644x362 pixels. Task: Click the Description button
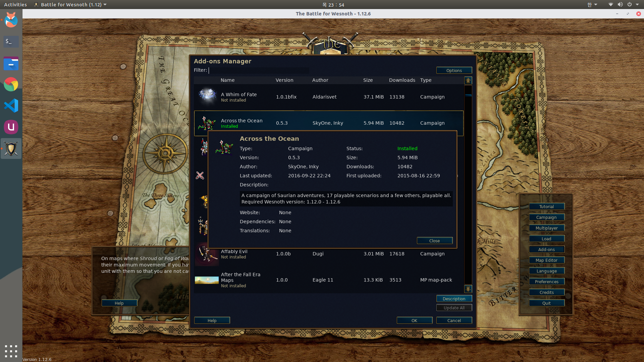pyautogui.click(x=454, y=299)
